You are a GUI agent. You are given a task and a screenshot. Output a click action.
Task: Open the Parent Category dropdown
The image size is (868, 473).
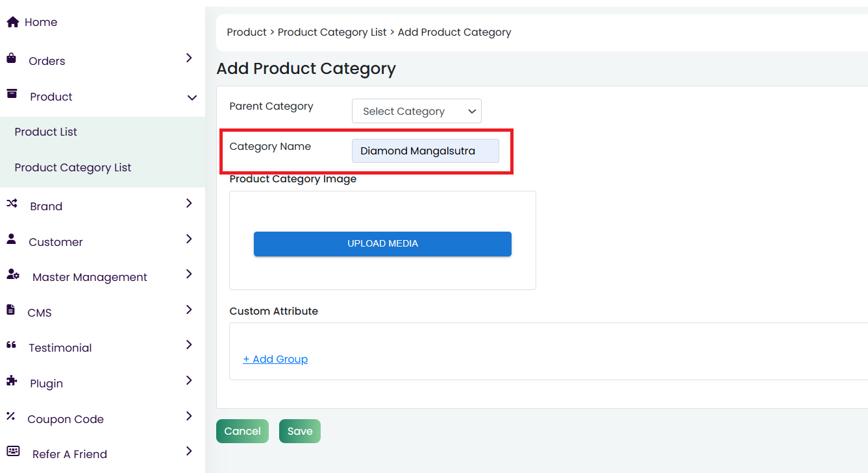point(416,111)
